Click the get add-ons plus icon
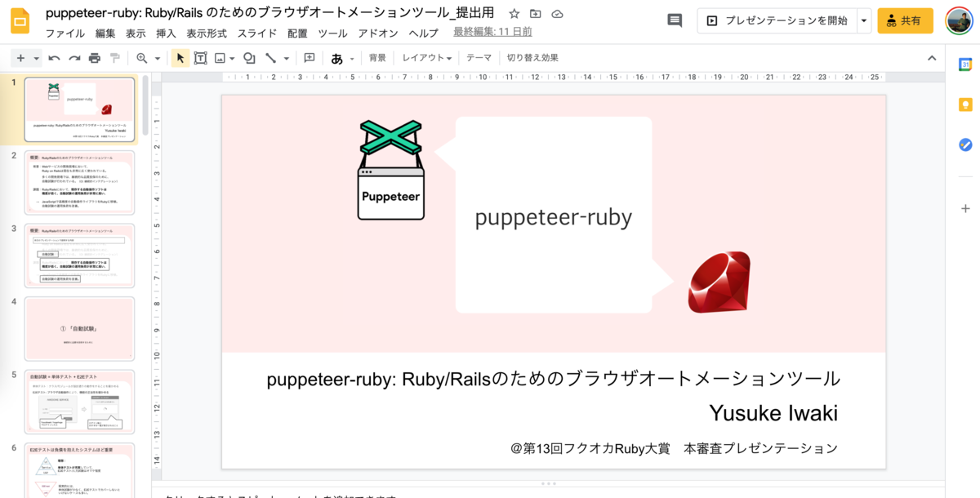Screen dimensions: 980x498 [x=965, y=208]
